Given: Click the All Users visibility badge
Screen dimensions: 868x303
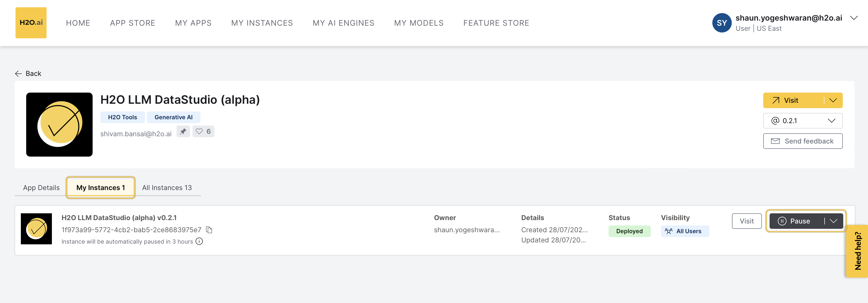Looking at the screenshot, I should 685,231.
